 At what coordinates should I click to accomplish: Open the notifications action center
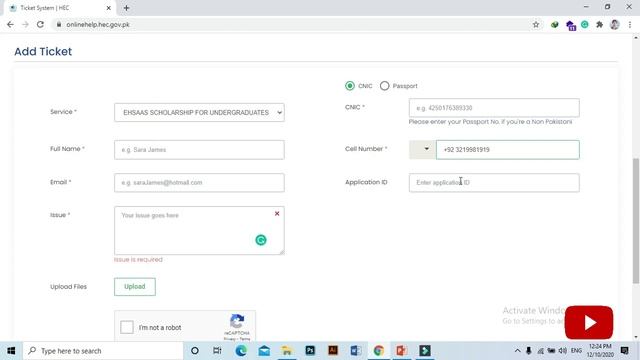click(624, 351)
